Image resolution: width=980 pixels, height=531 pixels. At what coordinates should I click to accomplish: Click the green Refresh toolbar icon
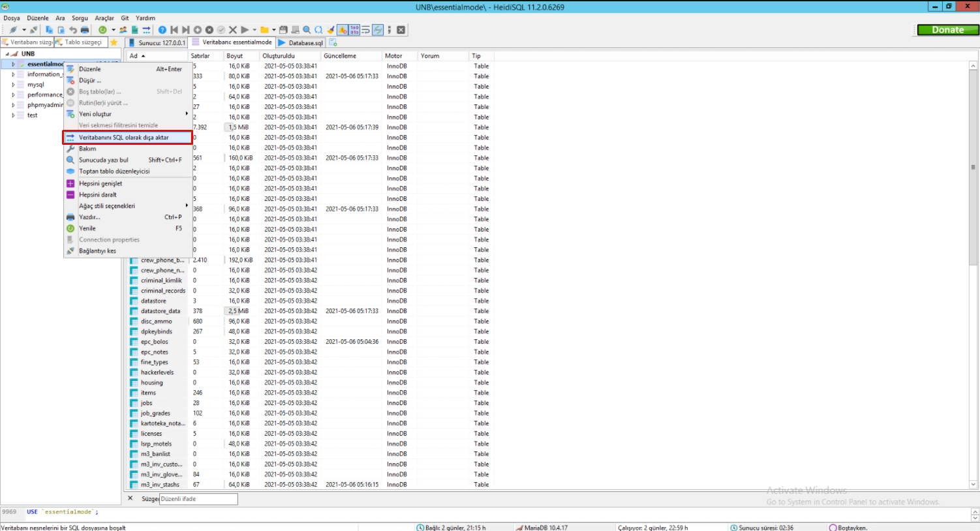pyautogui.click(x=102, y=30)
